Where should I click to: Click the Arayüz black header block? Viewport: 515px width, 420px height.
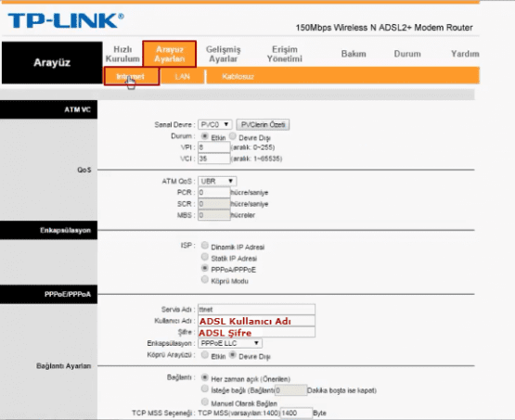[x=52, y=62]
